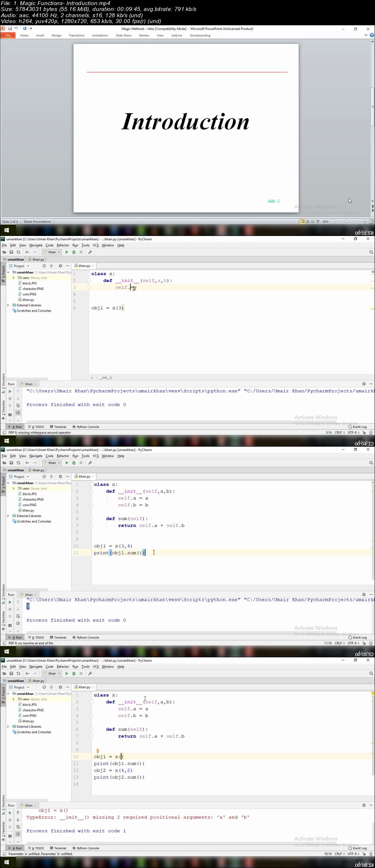375x868 pixels.
Task: Click zoom out minus button in PowerPoint
Action: (333, 222)
